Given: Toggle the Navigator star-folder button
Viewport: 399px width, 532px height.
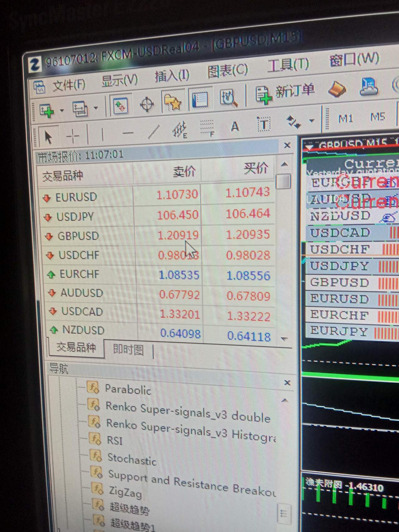Looking at the screenshot, I should pyautogui.click(x=172, y=102).
